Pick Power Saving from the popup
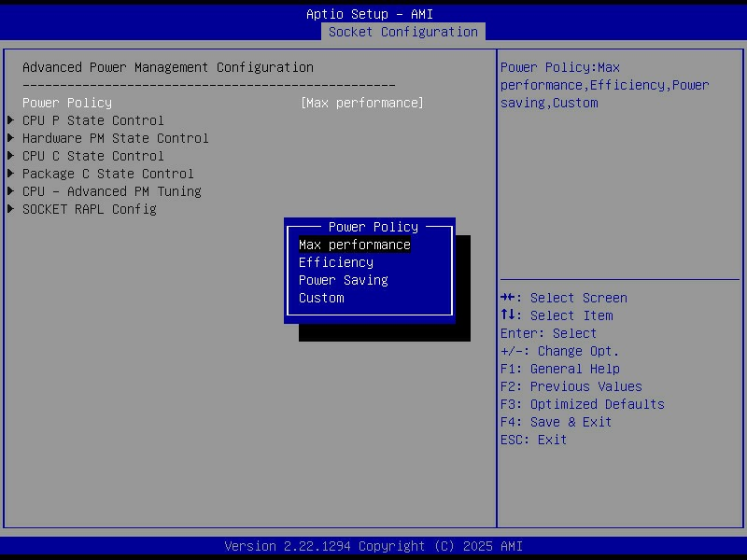Screen dimensions: 747x560 [343, 280]
